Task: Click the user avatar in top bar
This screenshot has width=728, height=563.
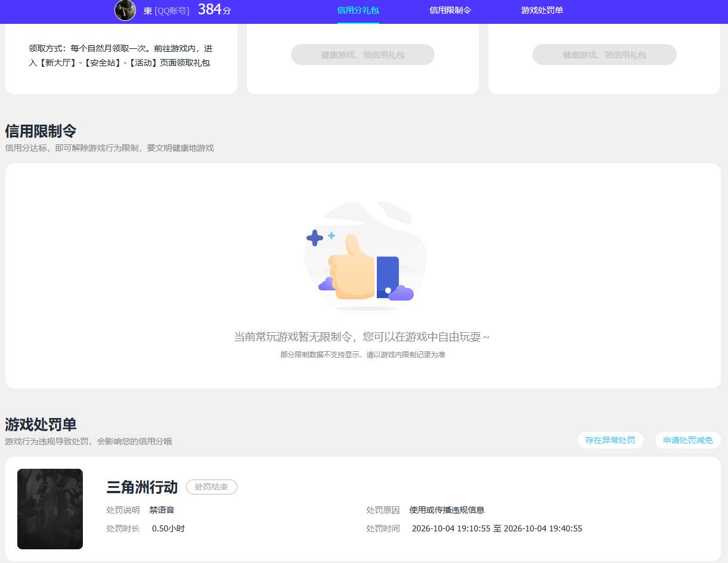Action: [x=125, y=10]
